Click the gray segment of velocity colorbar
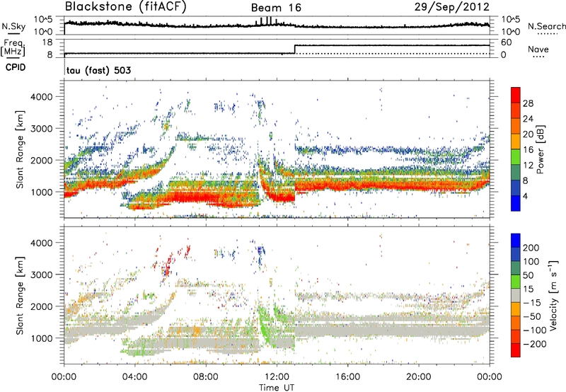The width and height of the screenshot is (566, 392). (516, 296)
